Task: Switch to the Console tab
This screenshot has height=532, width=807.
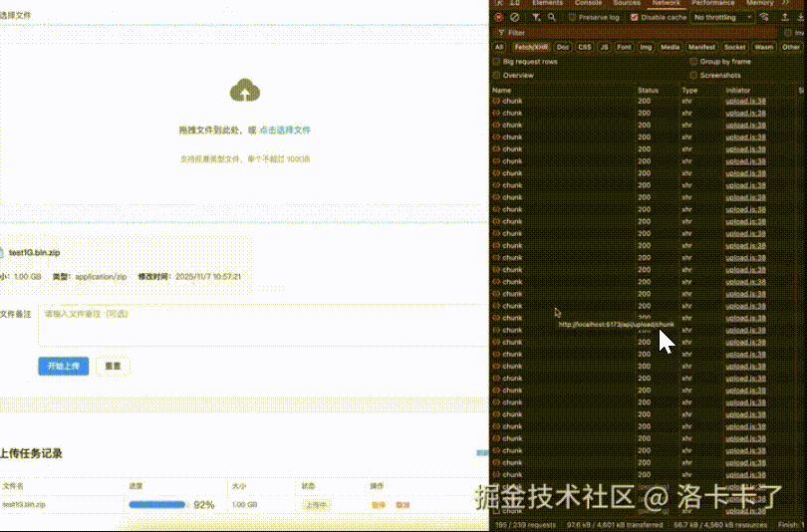Action: [588, 4]
